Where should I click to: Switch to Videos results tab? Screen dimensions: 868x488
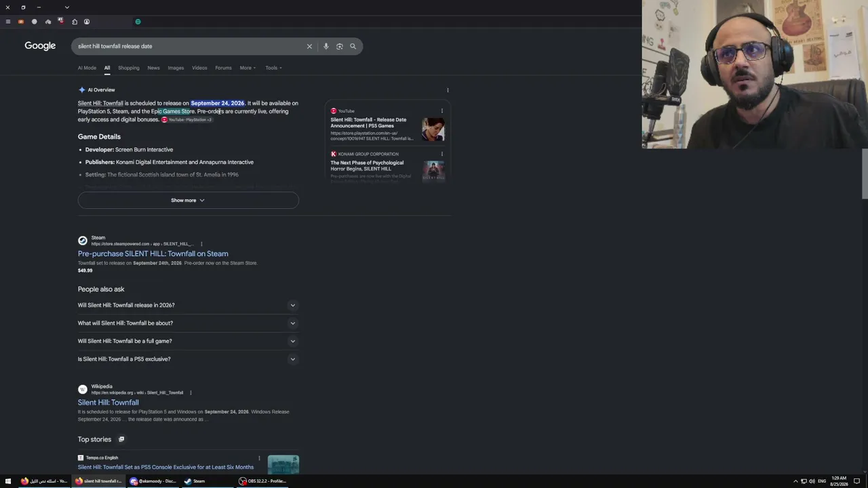pos(199,68)
